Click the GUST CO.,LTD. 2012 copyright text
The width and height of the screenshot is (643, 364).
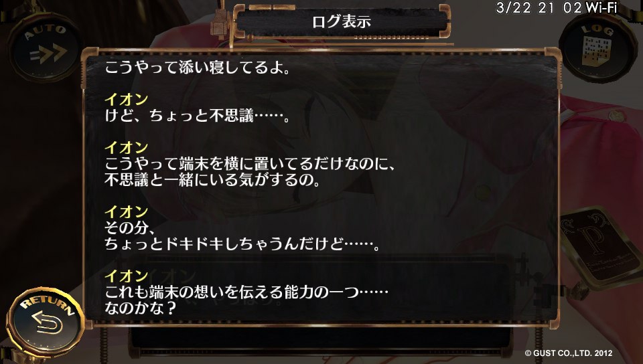[569, 353]
